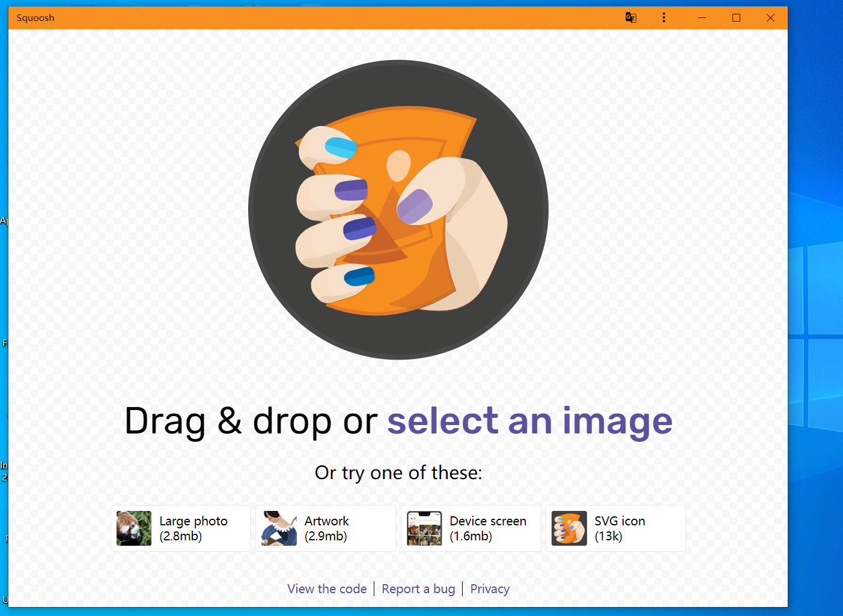
Task: Choose the Artwork (2.9mb) sample
Action: pyautogui.click(x=326, y=528)
